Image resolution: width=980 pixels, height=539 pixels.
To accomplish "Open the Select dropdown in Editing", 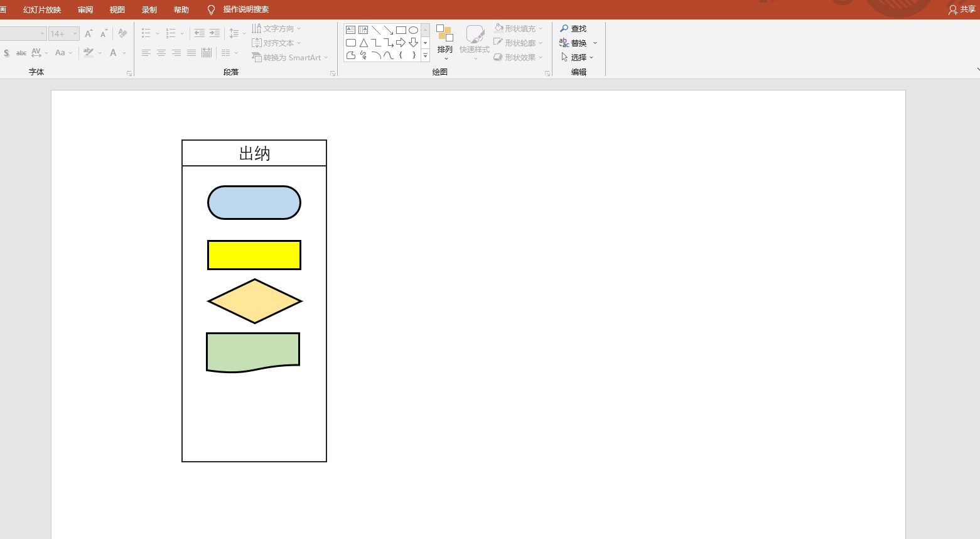I will click(x=577, y=58).
